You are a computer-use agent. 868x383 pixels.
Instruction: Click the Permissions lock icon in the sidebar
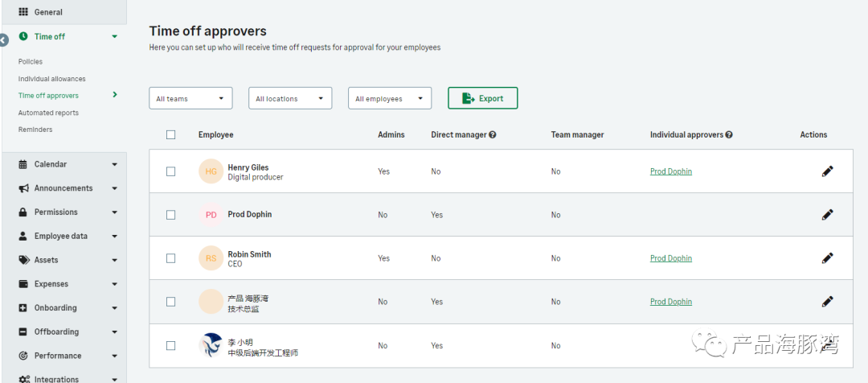coord(23,212)
